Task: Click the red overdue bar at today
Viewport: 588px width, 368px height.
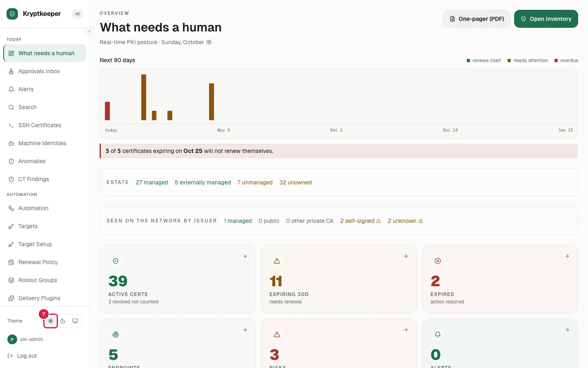Action: tap(107, 111)
